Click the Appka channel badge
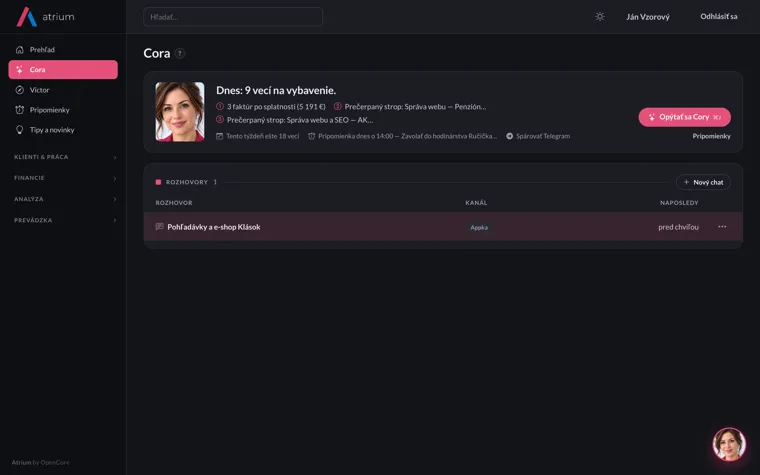 coord(479,227)
